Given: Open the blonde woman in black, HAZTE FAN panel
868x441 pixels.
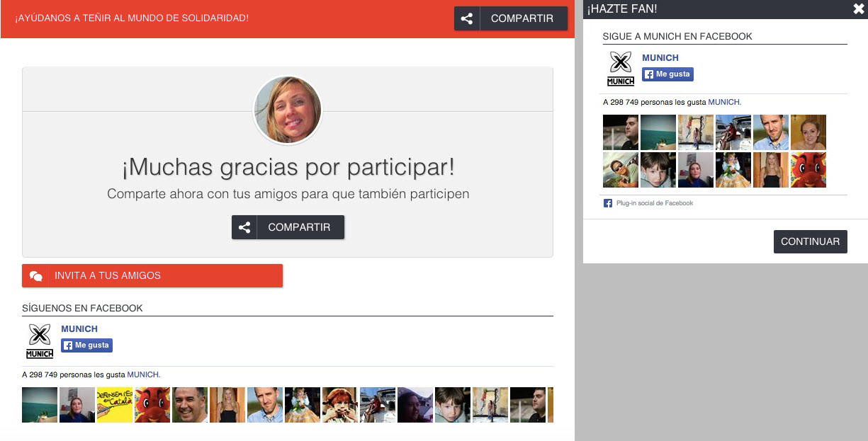Looking at the screenshot, I should click(771, 170).
